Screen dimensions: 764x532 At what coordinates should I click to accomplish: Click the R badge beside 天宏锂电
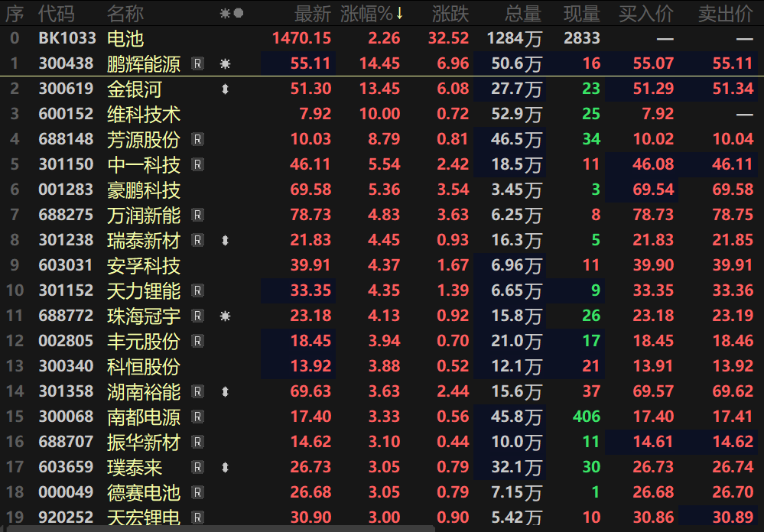[x=197, y=518]
